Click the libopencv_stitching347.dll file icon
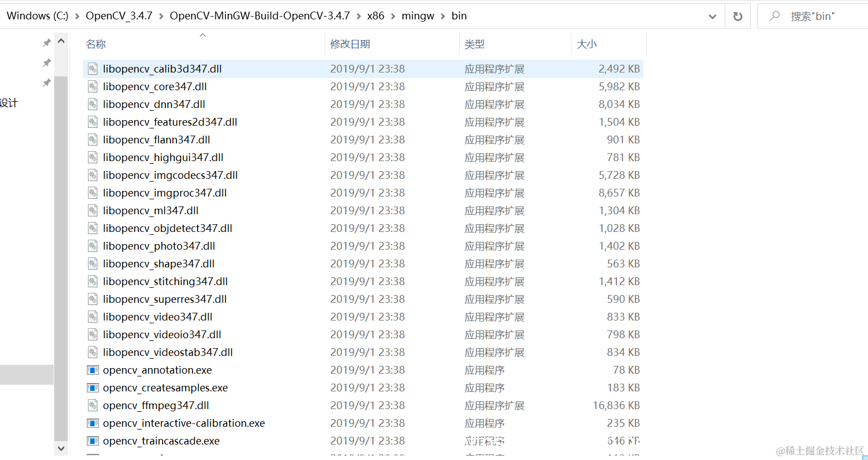The image size is (868, 460). (x=93, y=281)
